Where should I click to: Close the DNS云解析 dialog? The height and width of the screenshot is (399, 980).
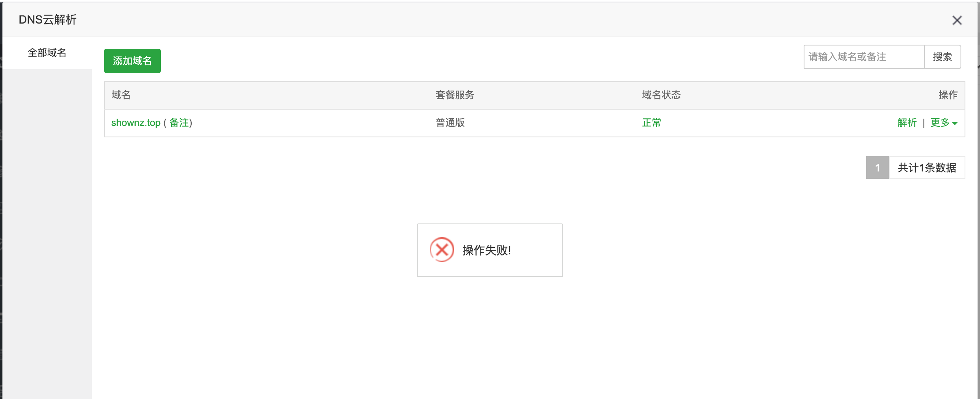957,20
